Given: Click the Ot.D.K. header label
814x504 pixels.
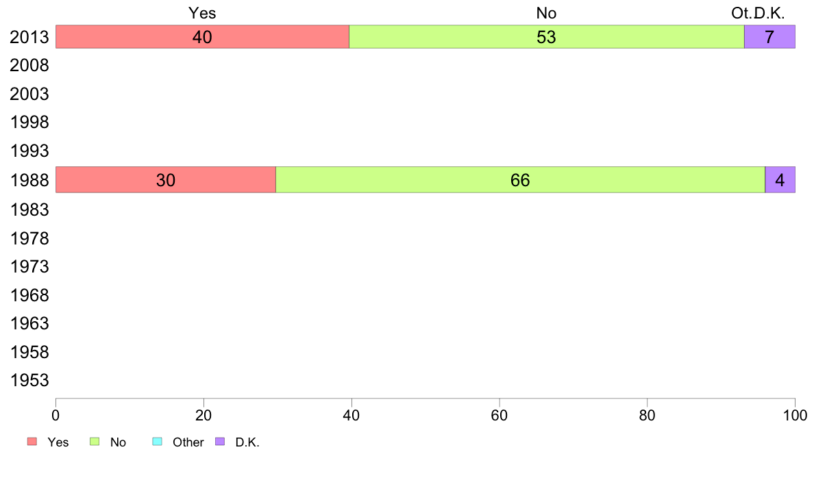Looking at the screenshot, I should click(x=758, y=13).
